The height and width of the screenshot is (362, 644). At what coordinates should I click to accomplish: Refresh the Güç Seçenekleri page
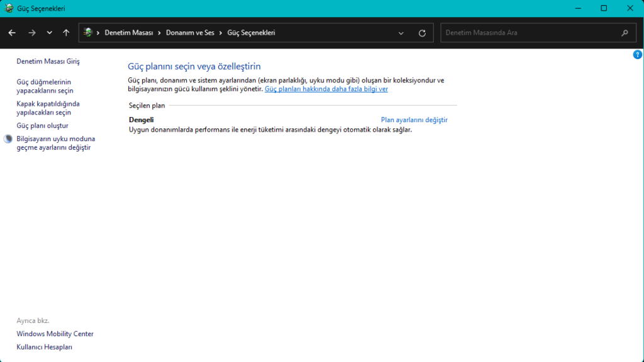pyautogui.click(x=422, y=33)
